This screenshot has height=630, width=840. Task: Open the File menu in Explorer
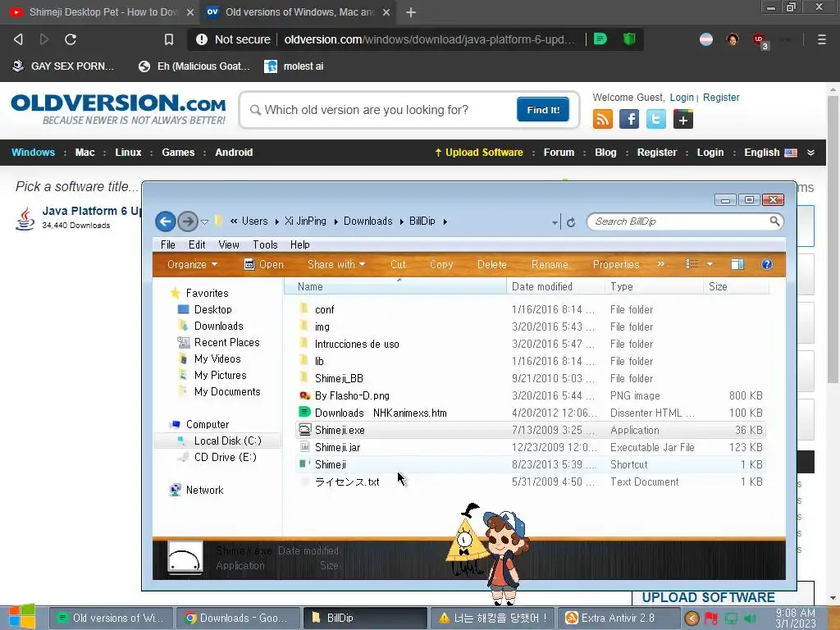click(167, 244)
